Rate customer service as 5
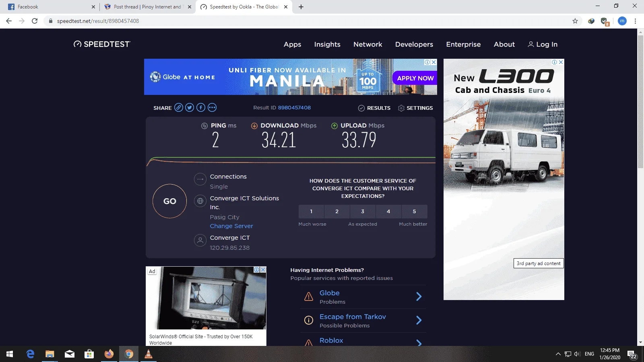 pos(414,212)
